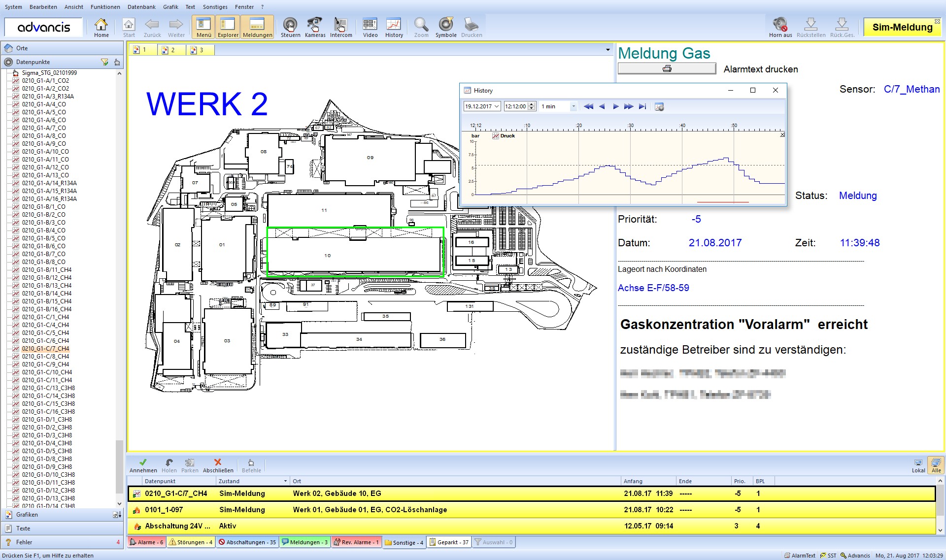Click the Datenpunkte tree scrollbar down arrow
Image resolution: width=946 pixels, height=560 pixels.
tap(119, 504)
